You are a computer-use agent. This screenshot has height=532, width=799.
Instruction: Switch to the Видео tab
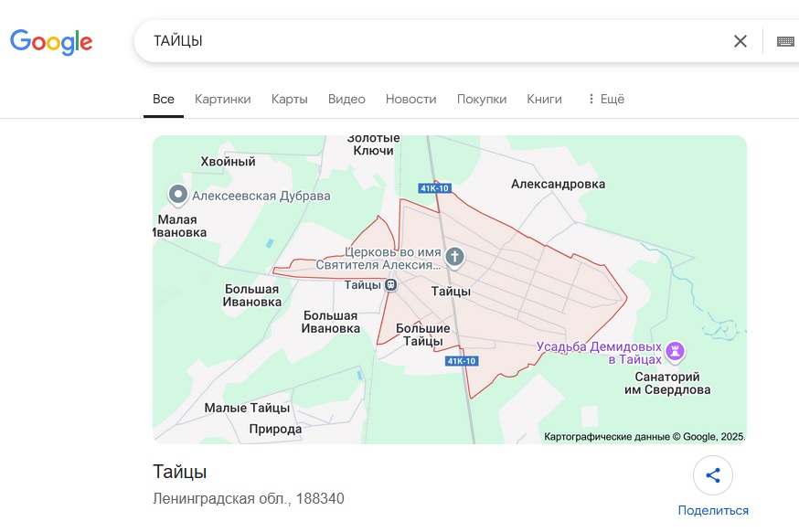click(346, 99)
